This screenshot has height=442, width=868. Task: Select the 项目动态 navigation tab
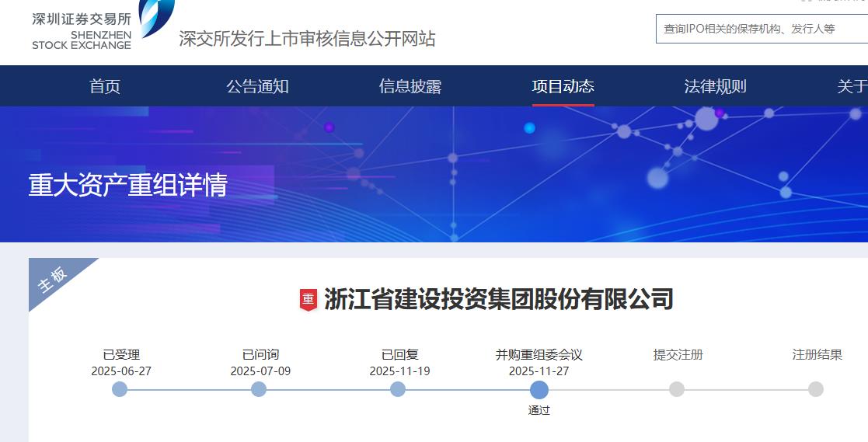point(563,86)
